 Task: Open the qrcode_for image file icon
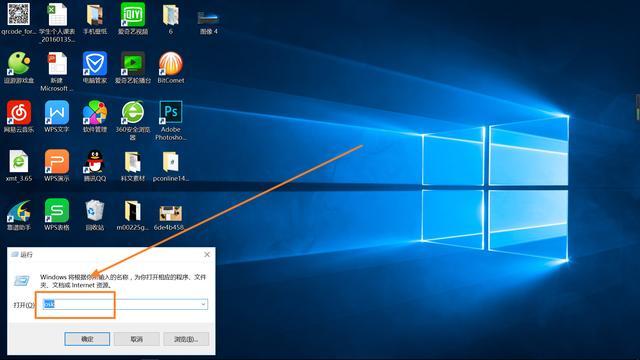pos(18,14)
